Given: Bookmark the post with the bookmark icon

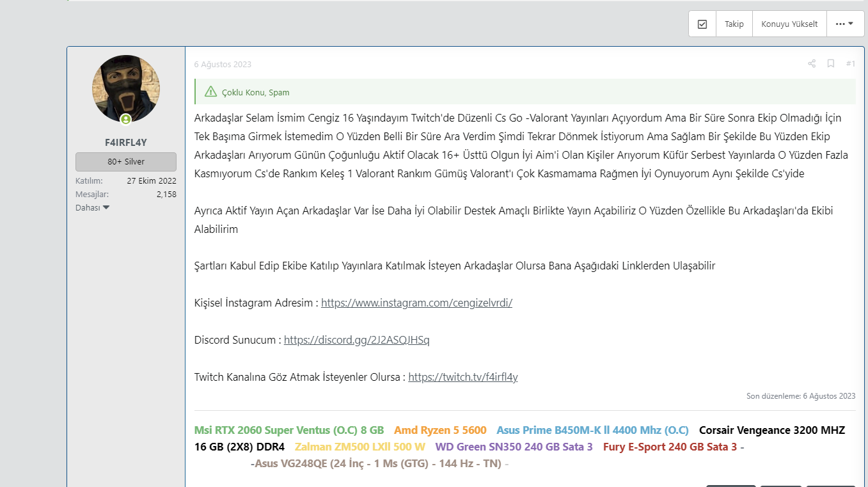Looking at the screenshot, I should pos(831,63).
